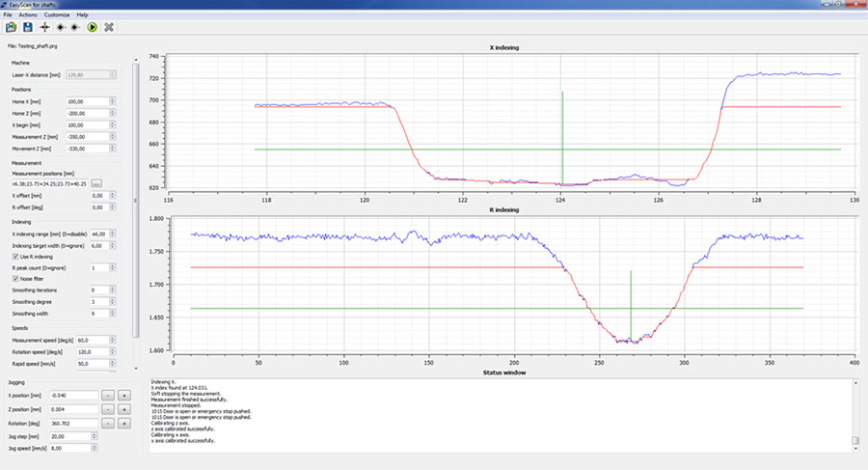Click the X position input field
The height and width of the screenshot is (470, 868).
[x=72, y=396]
